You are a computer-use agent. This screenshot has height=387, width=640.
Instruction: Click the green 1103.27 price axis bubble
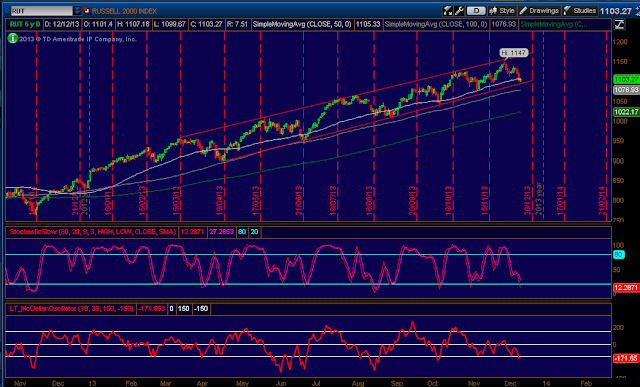[627, 79]
